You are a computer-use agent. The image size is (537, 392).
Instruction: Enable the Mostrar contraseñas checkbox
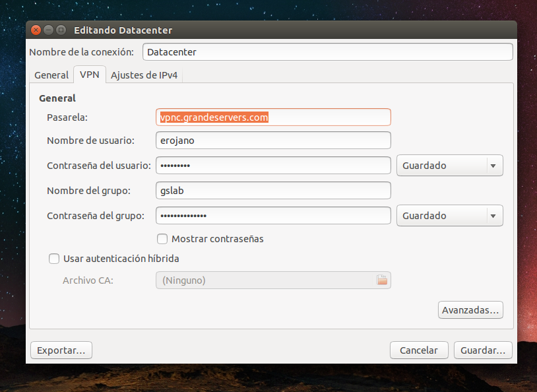(162, 239)
